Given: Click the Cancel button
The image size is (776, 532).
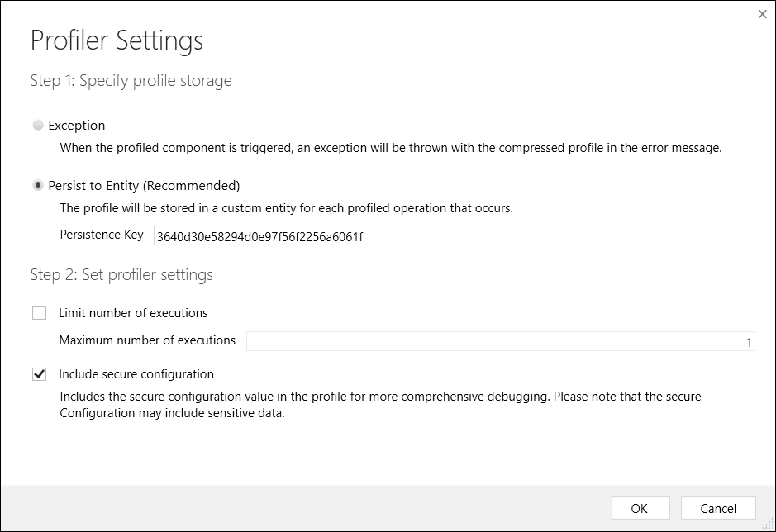Looking at the screenshot, I should click(718, 508).
